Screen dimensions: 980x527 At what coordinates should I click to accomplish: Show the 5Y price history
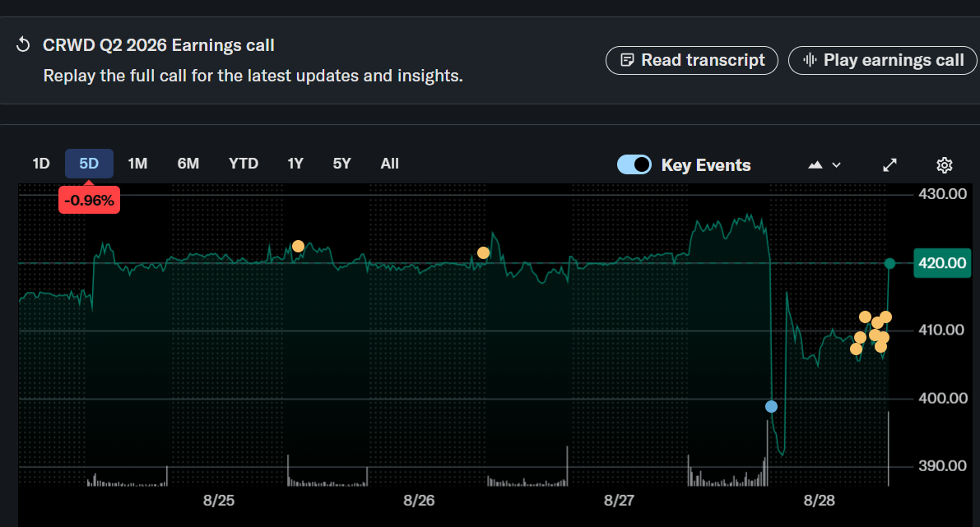click(341, 164)
